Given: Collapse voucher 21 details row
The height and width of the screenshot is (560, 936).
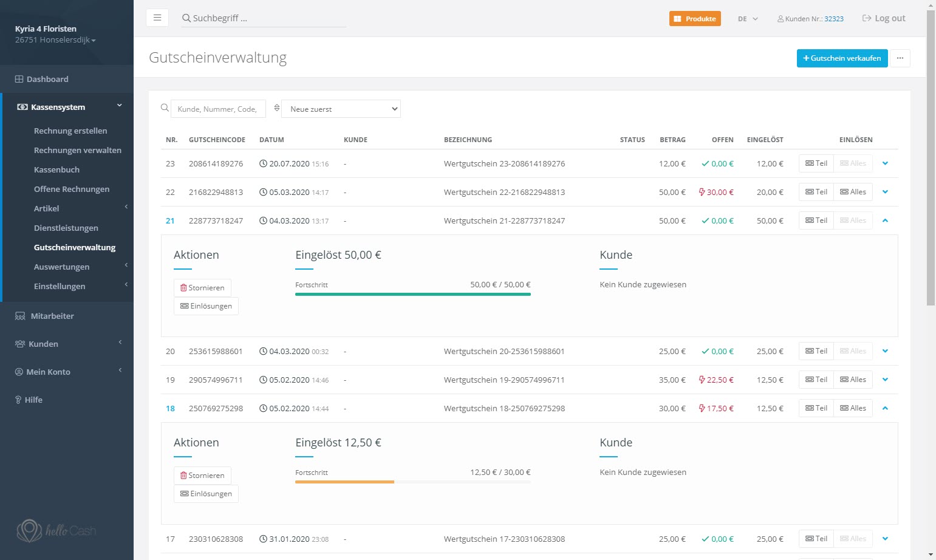Looking at the screenshot, I should pos(885,220).
